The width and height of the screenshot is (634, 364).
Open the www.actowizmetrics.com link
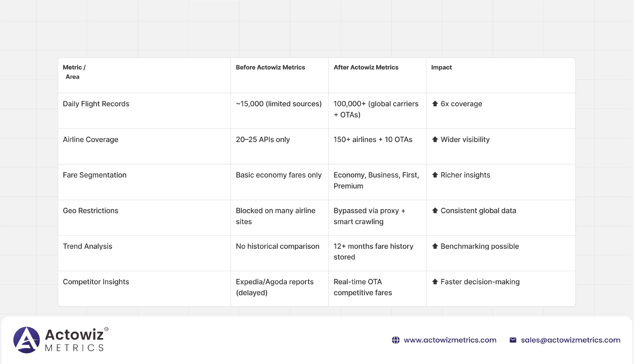click(x=450, y=340)
